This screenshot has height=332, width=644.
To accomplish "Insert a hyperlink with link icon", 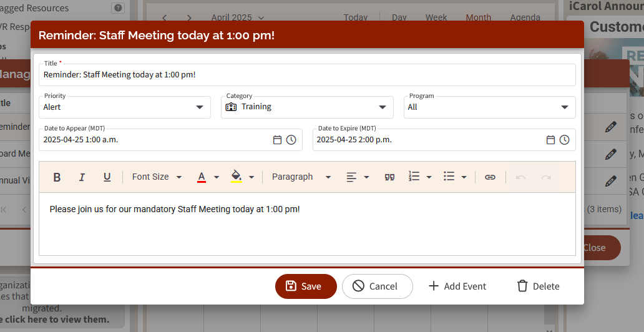I will click(490, 177).
